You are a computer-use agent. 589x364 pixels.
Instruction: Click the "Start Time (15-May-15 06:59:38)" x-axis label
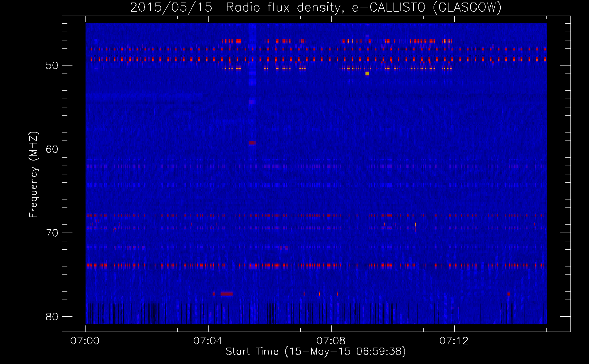(316, 352)
